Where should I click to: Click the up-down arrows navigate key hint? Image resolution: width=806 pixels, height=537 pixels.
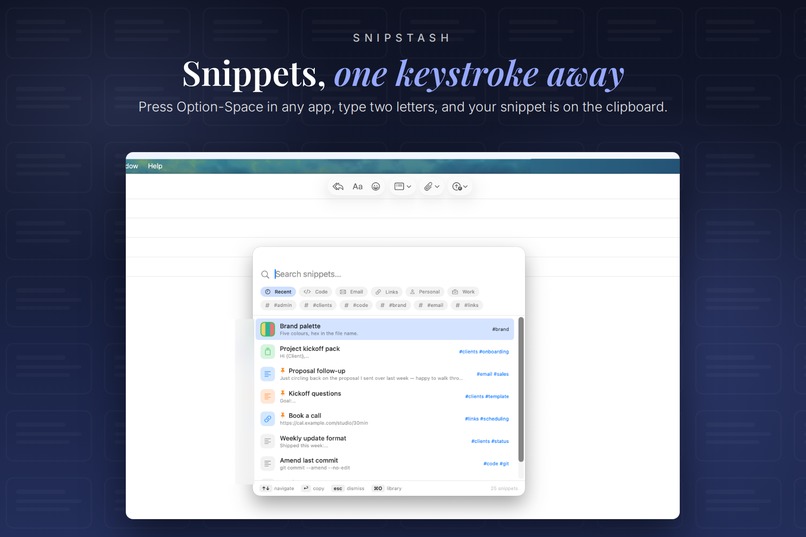(266, 488)
